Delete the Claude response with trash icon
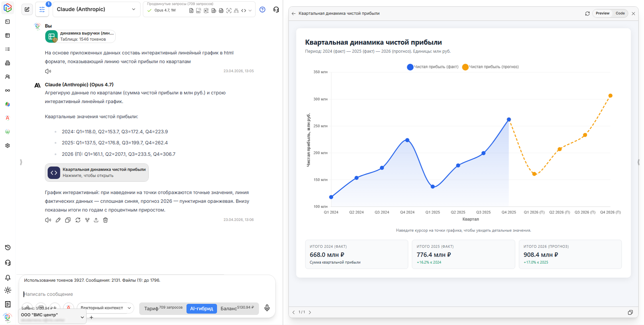The image size is (644, 325). (x=105, y=220)
